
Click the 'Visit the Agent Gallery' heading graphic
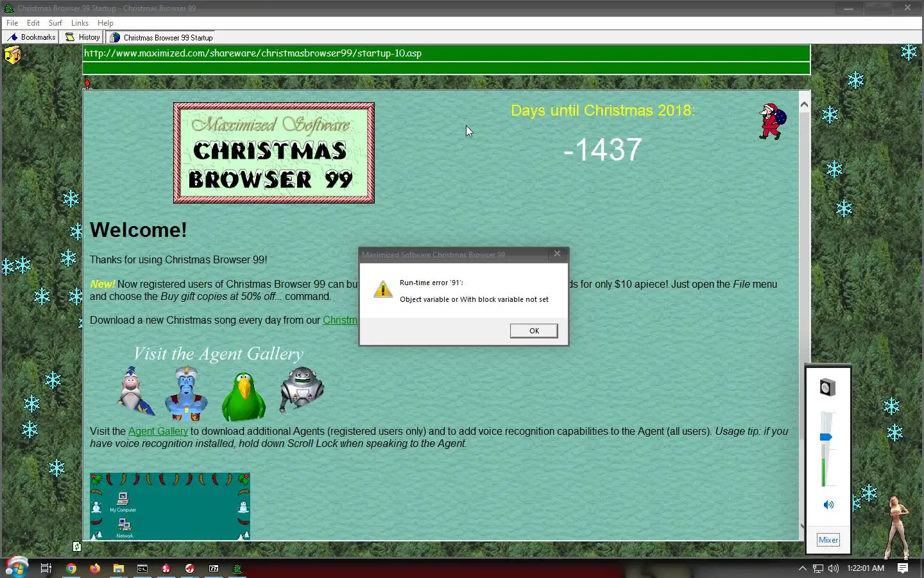pyautogui.click(x=218, y=354)
